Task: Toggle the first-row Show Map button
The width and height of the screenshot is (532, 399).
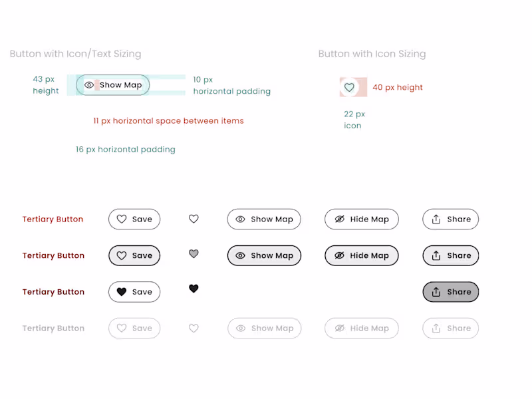Action: (x=264, y=219)
